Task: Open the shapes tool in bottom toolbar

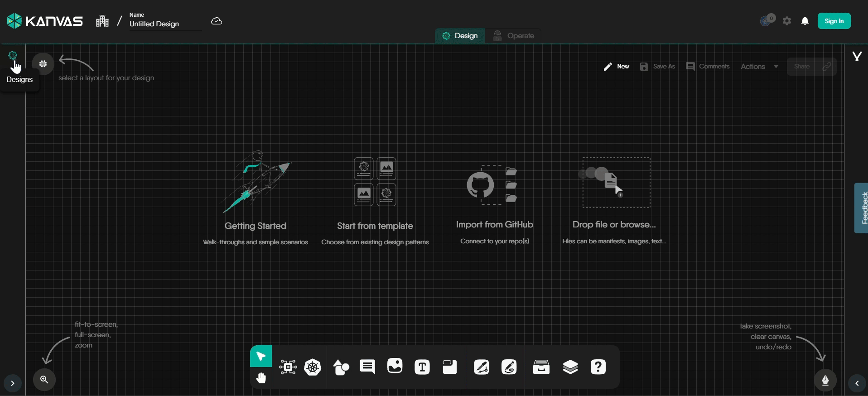Action: pos(341,367)
